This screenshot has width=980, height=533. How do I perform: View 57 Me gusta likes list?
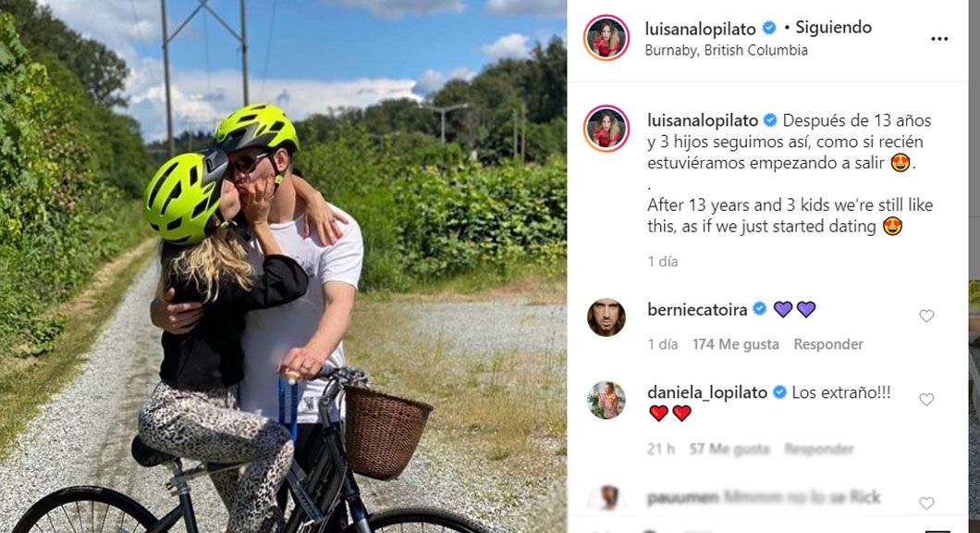coord(729,449)
